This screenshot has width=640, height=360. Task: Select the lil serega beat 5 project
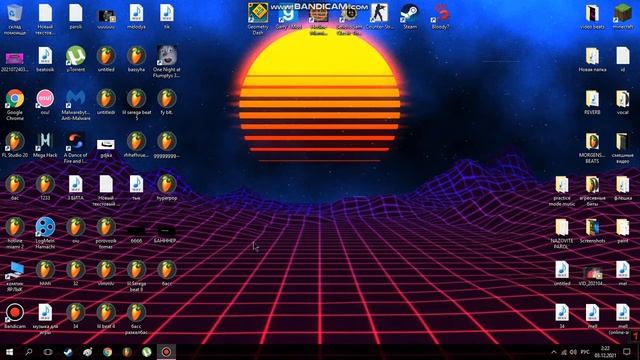(136, 104)
